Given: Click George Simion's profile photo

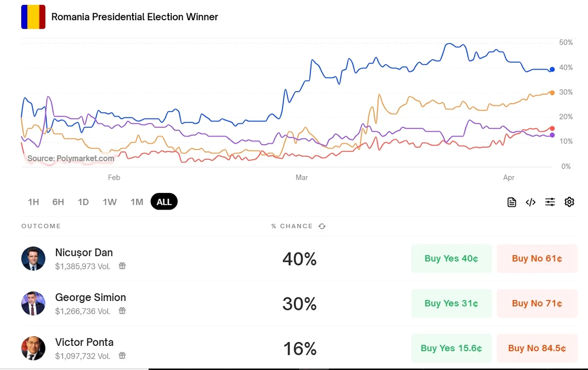Looking at the screenshot, I should pyautogui.click(x=34, y=303).
